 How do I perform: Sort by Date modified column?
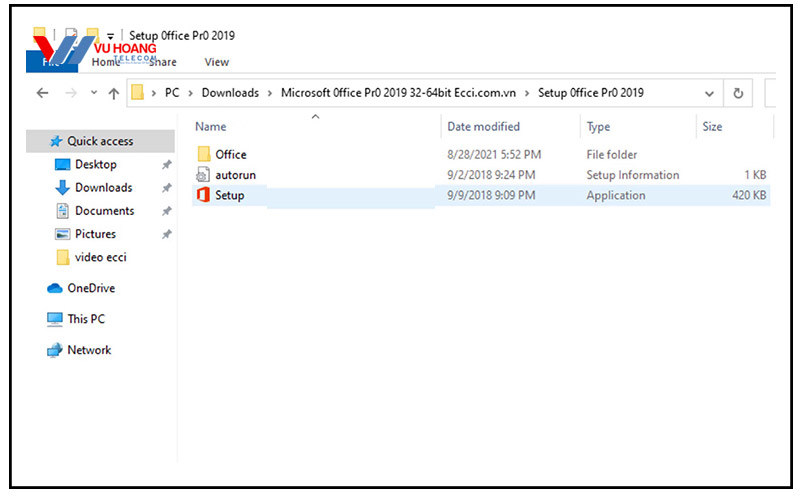tap(483, 127)
